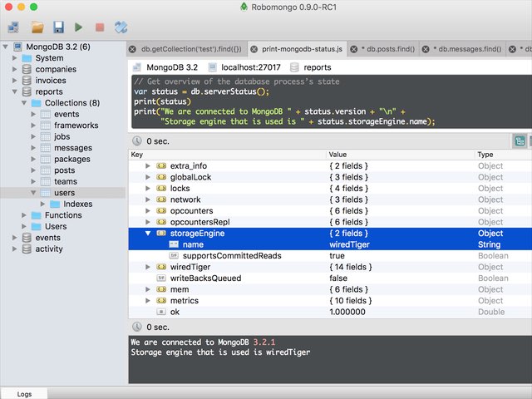Viewport: 532px width, 399px height.
Task: Click the packages collection table icon
Action: point(46,159)
